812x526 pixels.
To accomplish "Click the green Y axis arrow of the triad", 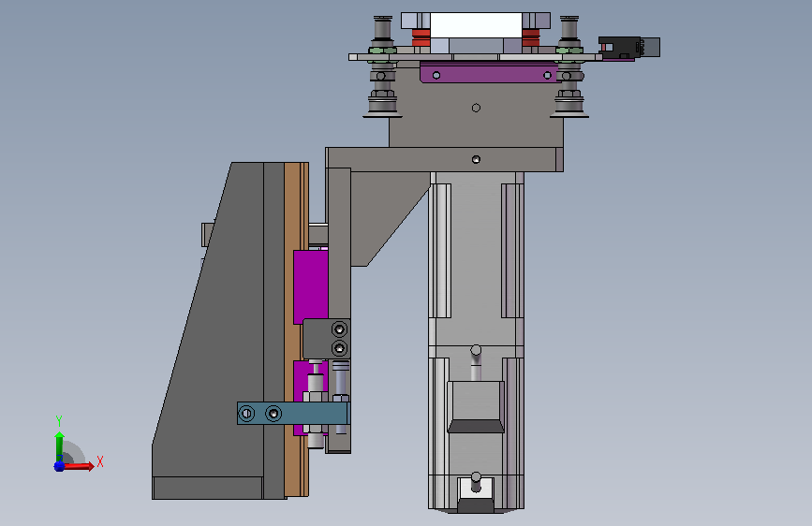I will [59, 446].
